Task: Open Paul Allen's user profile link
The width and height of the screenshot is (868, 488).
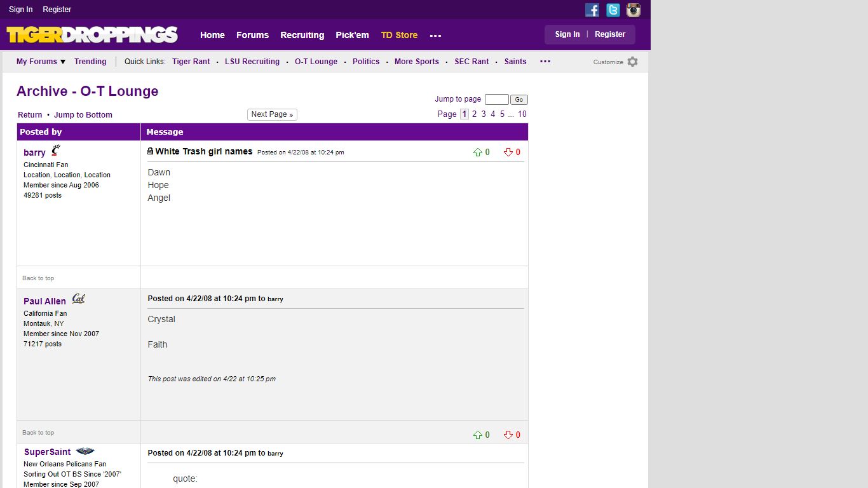Action: point(44,301)
